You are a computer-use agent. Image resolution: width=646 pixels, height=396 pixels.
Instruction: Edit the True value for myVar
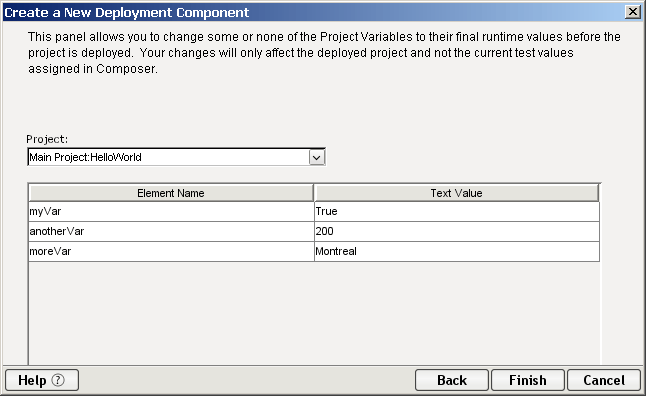(457, 211)
